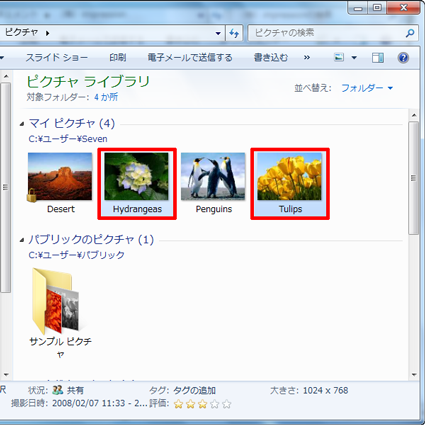
Task: Click タグの追加 to add tag
Action: [x=194, y=390]
